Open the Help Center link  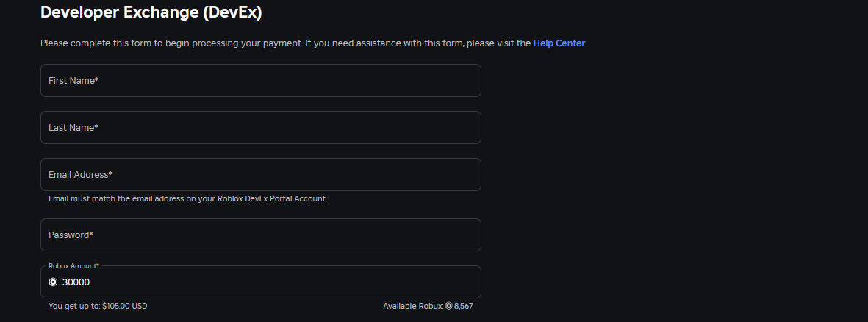point(559,43)
